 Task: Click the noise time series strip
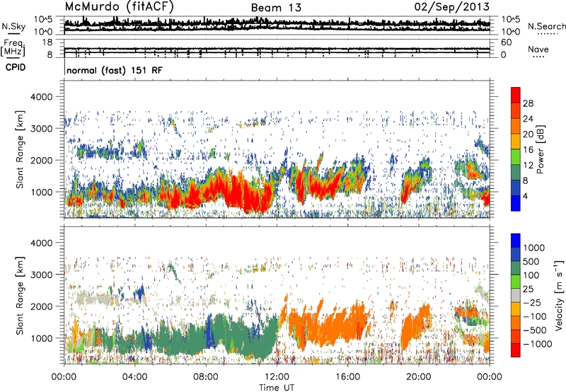click(x=277, y=25)
